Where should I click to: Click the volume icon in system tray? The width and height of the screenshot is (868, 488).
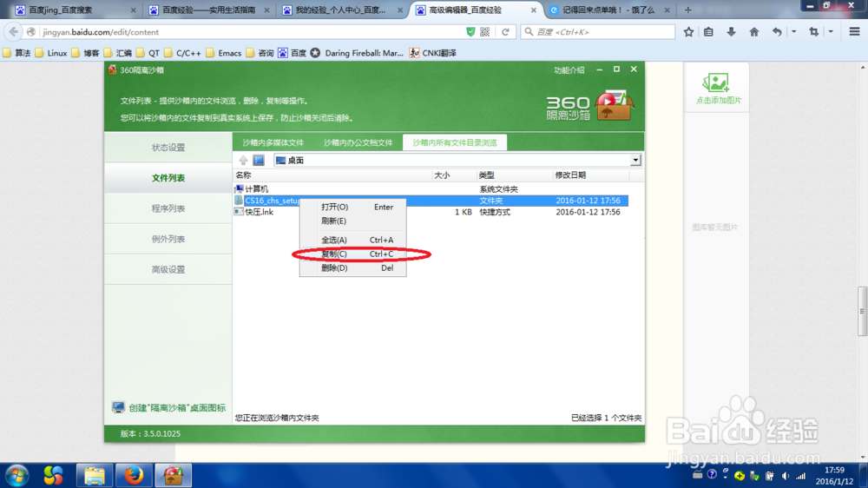tap(785, 475)
